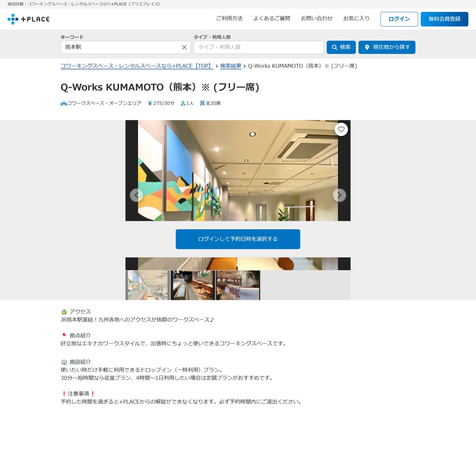This screenshot has width=476, height=459.
Task: Click ログインして予約日時を選択する button
Action: pos(238,239)
